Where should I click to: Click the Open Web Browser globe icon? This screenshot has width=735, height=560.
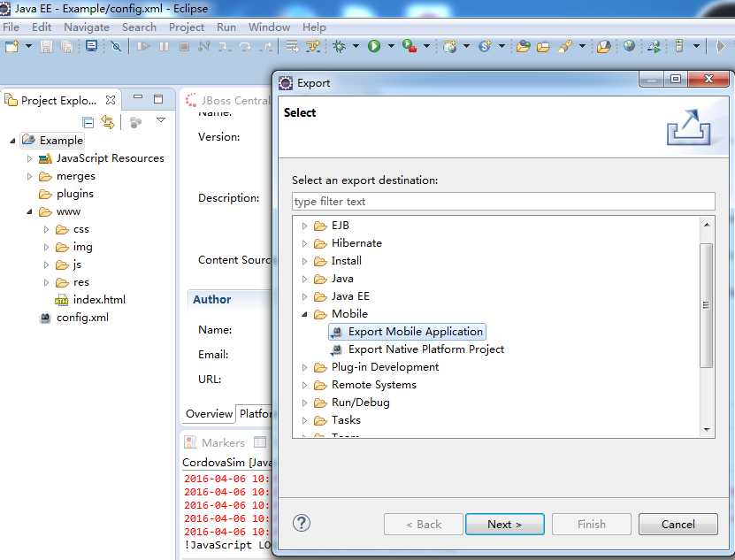(x=629, y=45)
